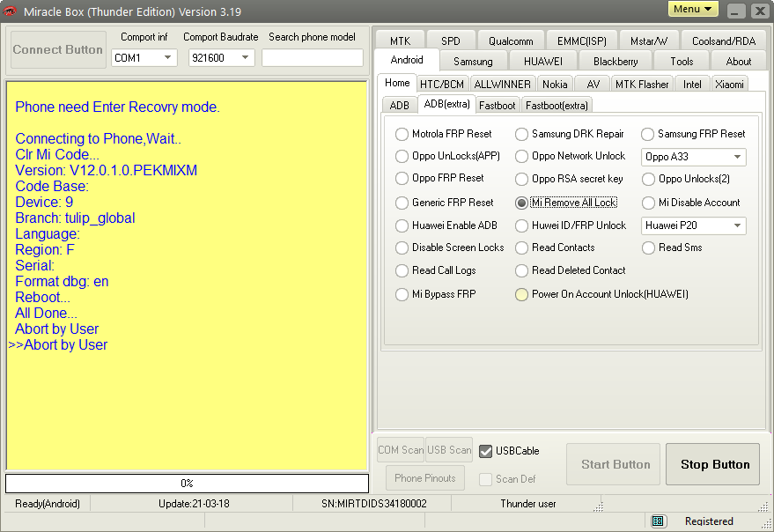The width and height of the screenshot is (774, 532).
Task: Click the USB Scan button
Action: (x=449, y=450)
